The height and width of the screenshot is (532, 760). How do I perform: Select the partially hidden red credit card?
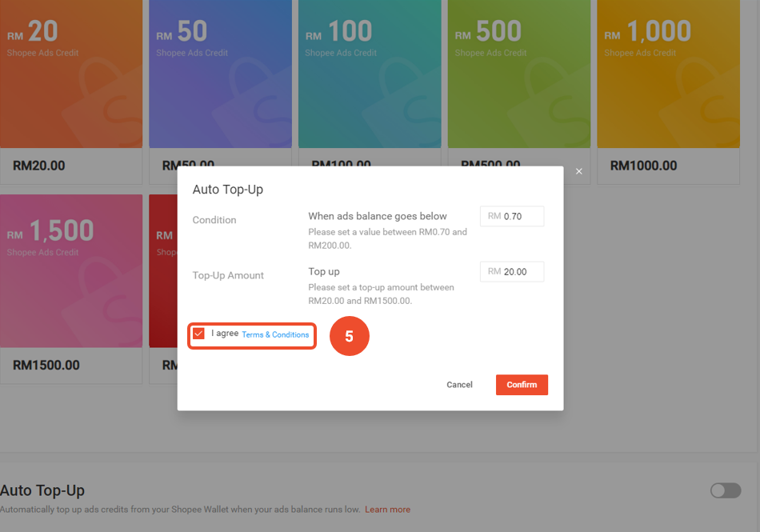point(163,270)
